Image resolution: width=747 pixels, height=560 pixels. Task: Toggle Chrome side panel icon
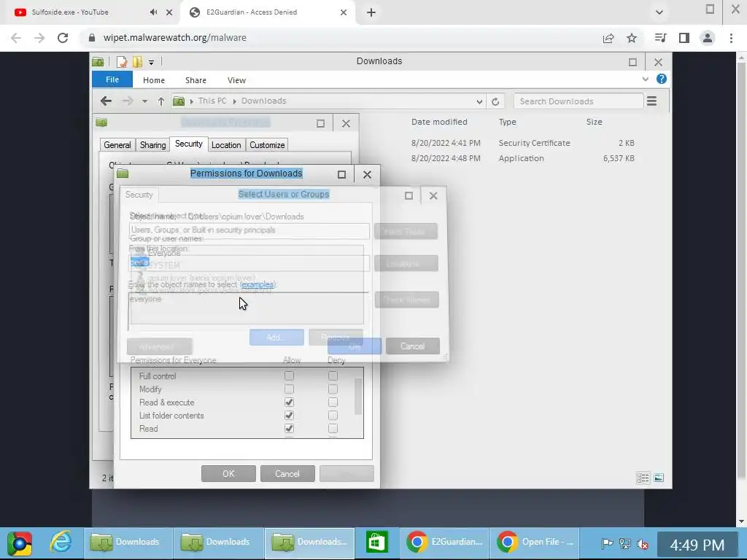tap(684, 38)
